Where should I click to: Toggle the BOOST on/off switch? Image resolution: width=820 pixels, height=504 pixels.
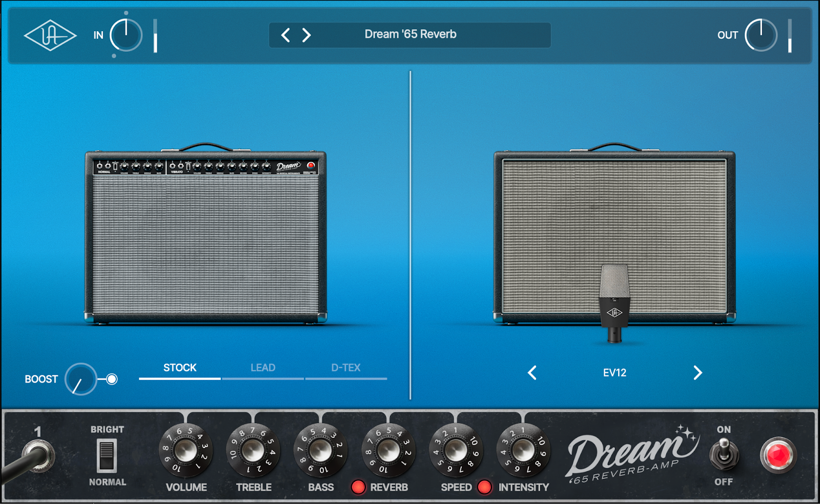pyautogui.click(x=112, y=379)
